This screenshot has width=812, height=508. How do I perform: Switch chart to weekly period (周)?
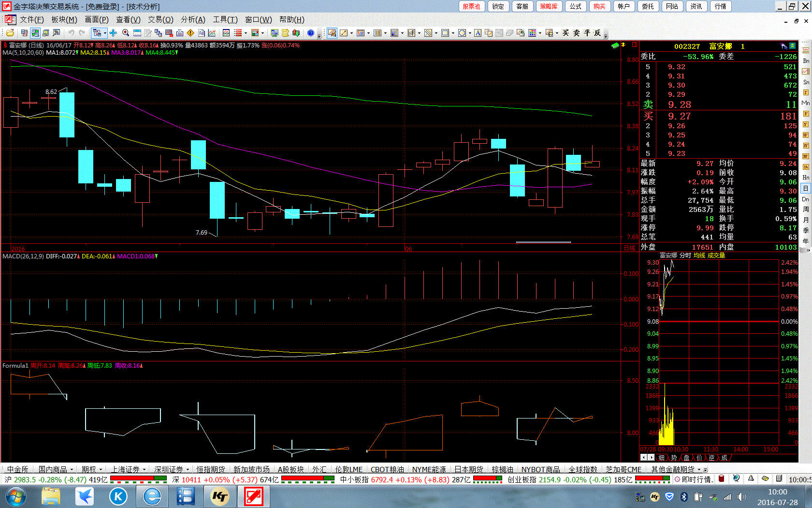click(x=806, y=209)
